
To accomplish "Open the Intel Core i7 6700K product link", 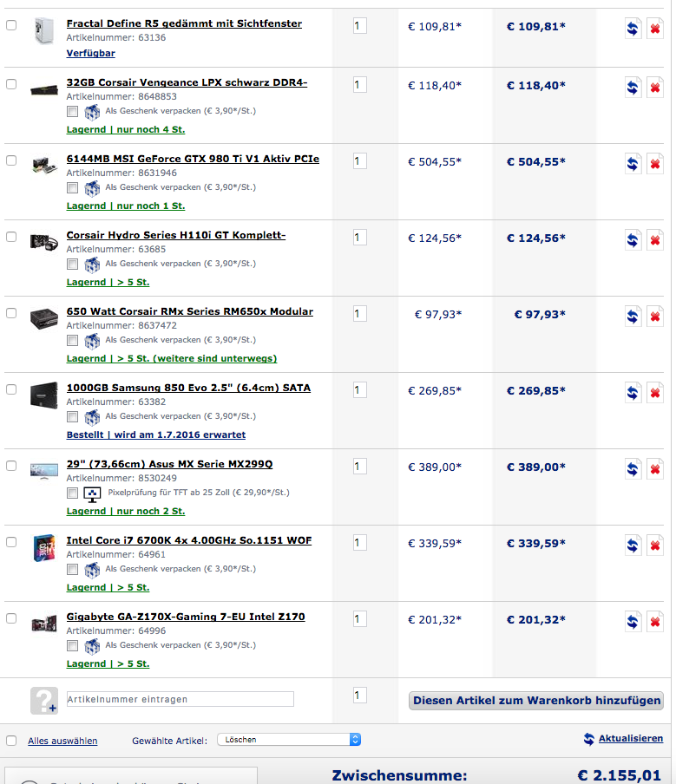I will pos(189,540).
